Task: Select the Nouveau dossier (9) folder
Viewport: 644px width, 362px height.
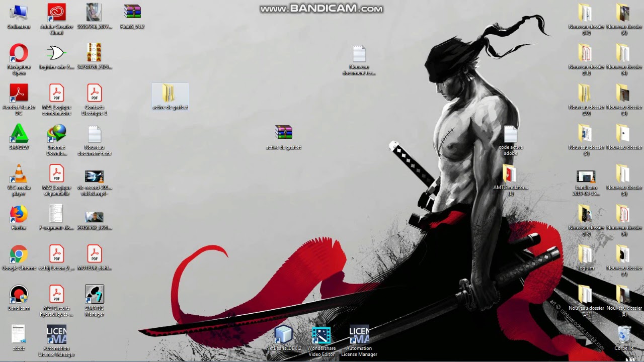Action: pos(586,140)
